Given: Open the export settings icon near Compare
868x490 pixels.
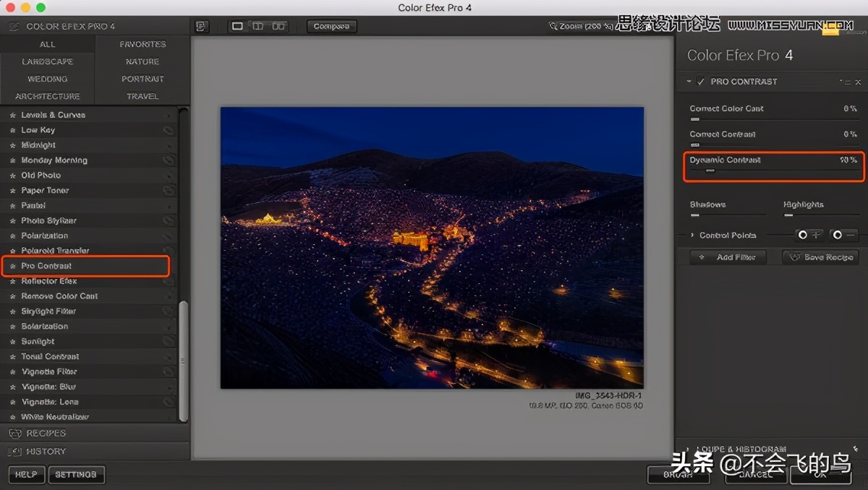Looking at the screenshot, I should pyautogui.click(x=201, y=25).
